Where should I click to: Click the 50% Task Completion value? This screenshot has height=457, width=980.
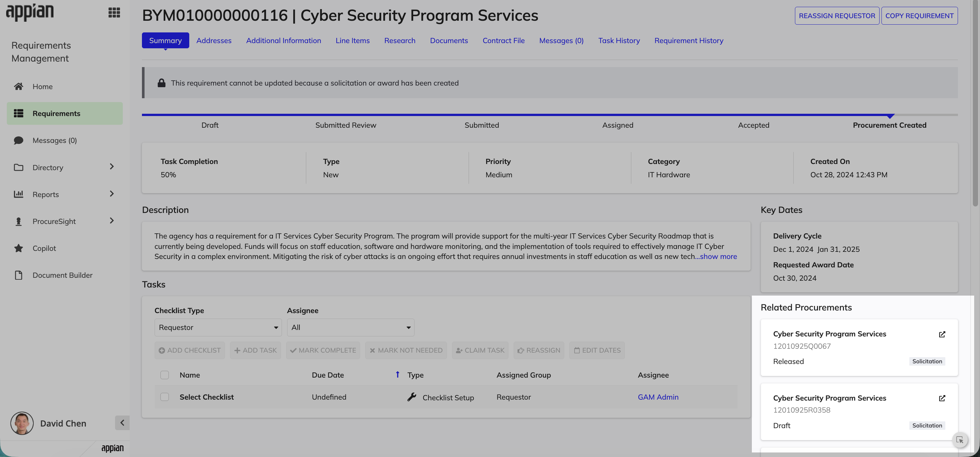(168, 175)
